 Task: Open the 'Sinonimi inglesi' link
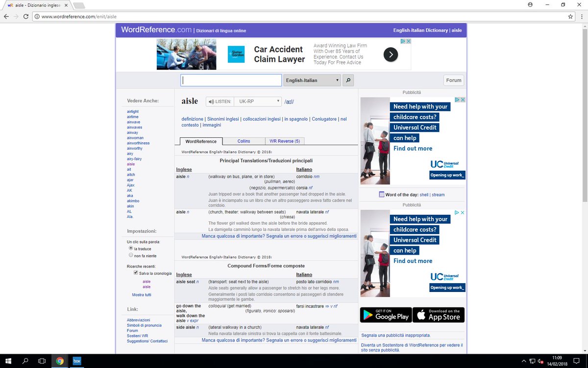pos(223,119)
